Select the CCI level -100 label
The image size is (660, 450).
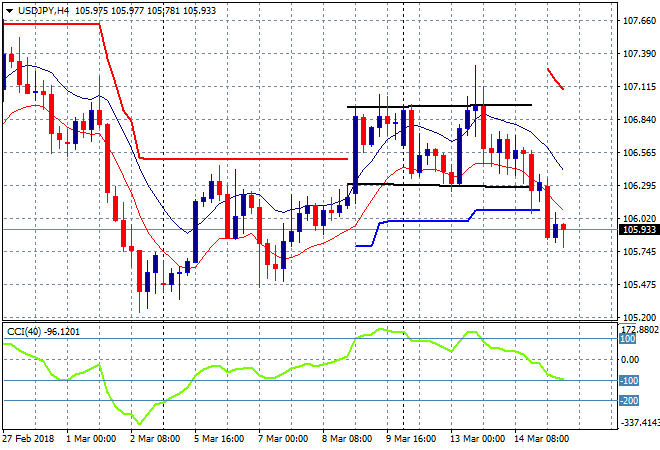629,381
